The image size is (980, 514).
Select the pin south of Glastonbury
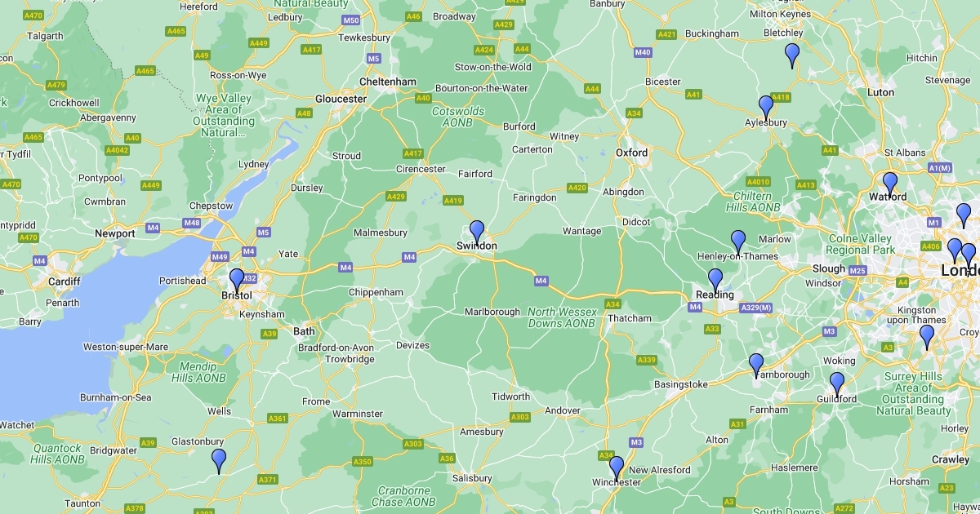(x=219, y=461)
